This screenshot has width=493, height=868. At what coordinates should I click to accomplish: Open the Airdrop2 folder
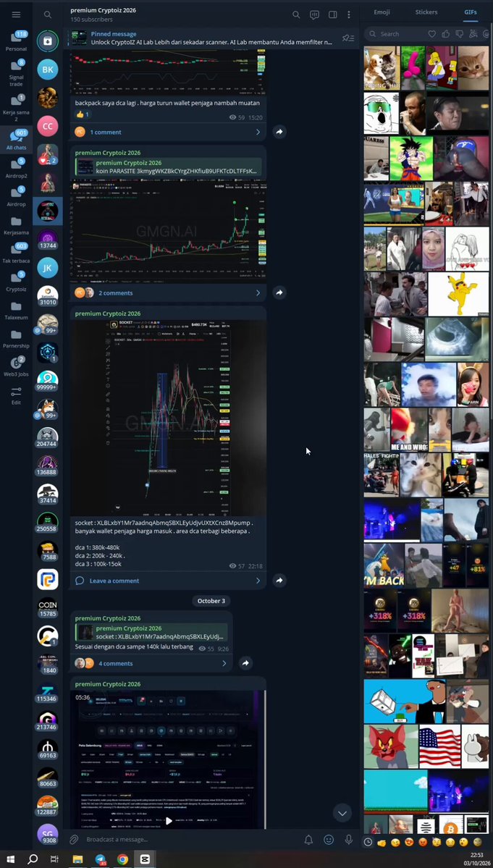16,168
